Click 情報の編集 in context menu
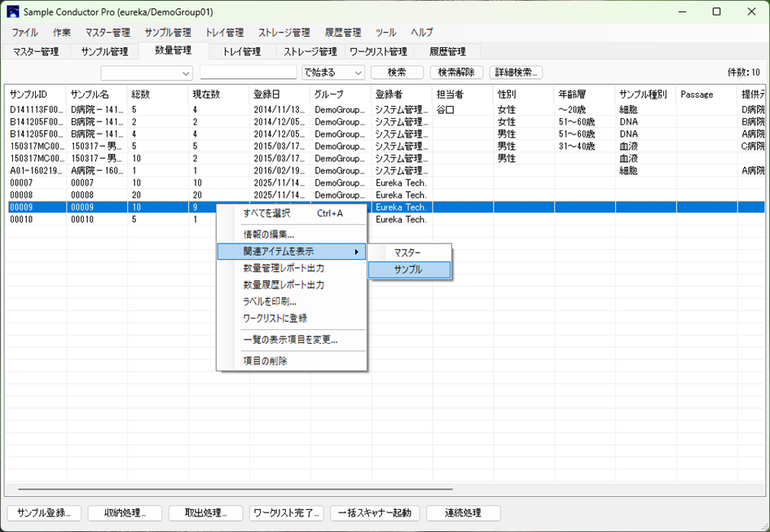This screenshot has width=770, height=532. coord(268,235)
